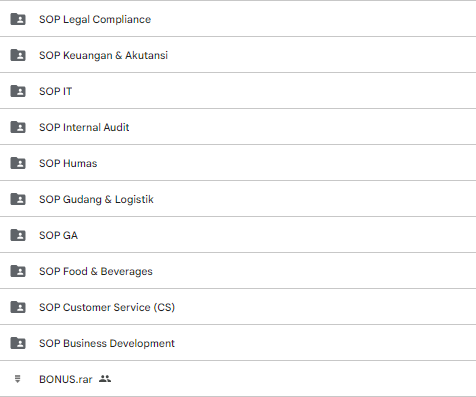
Task: Click the SOP Internal Audit folder icon
Action: [x=18, y=127]
